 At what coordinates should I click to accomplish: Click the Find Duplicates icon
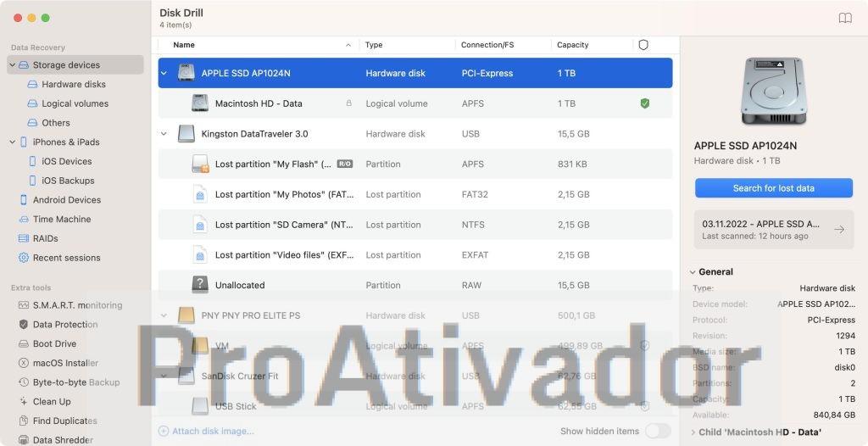point(23,421)
